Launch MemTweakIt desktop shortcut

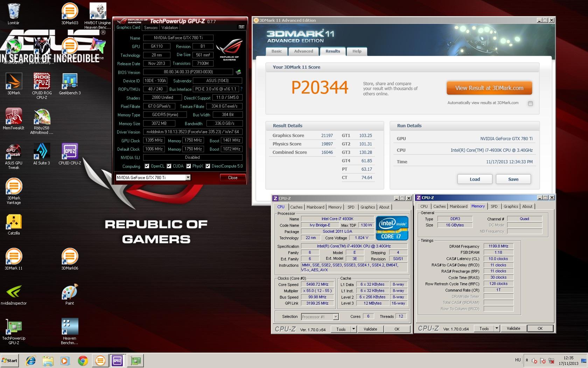tap(14, 119)
